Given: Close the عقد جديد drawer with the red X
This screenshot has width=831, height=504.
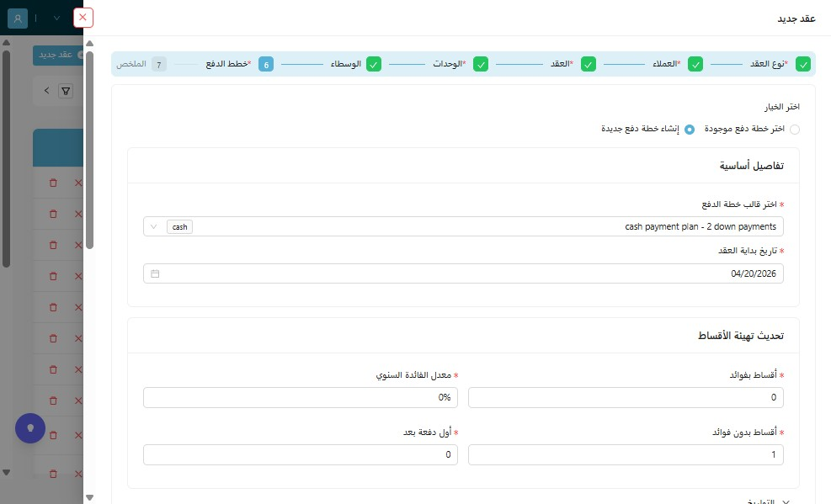Looking at the screenshot, I should (83, 18).
